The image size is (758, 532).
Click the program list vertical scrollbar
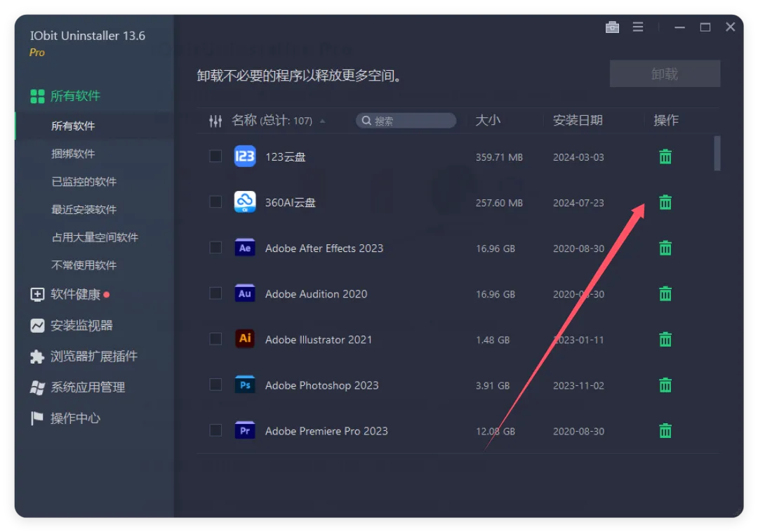(x=717, y=153)
